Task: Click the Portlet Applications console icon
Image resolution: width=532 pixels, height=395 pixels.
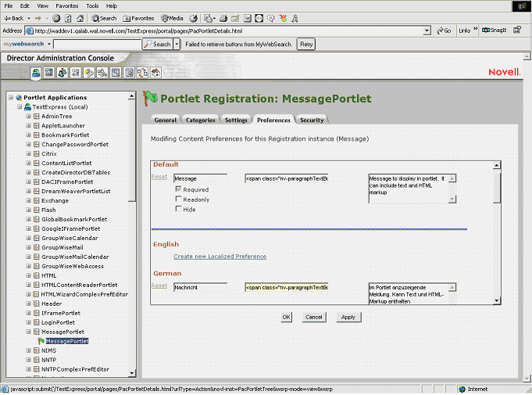Action: pos(36,72)
